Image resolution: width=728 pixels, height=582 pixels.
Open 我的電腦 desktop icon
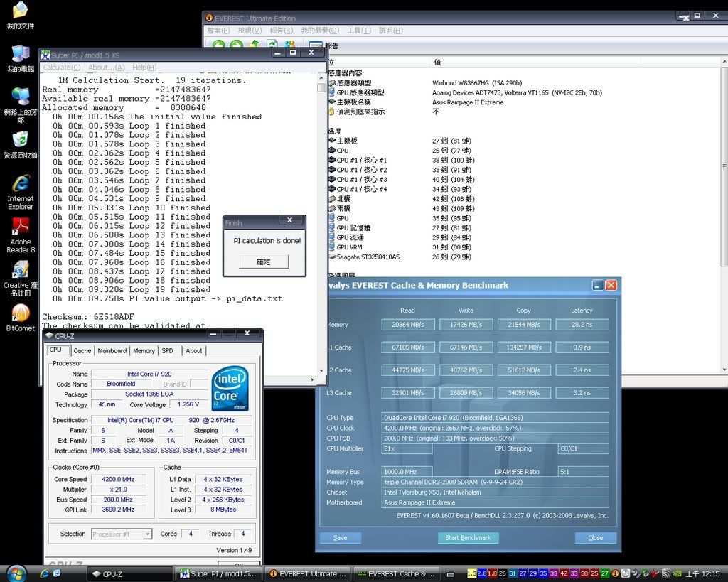click(x=21, y=59)
